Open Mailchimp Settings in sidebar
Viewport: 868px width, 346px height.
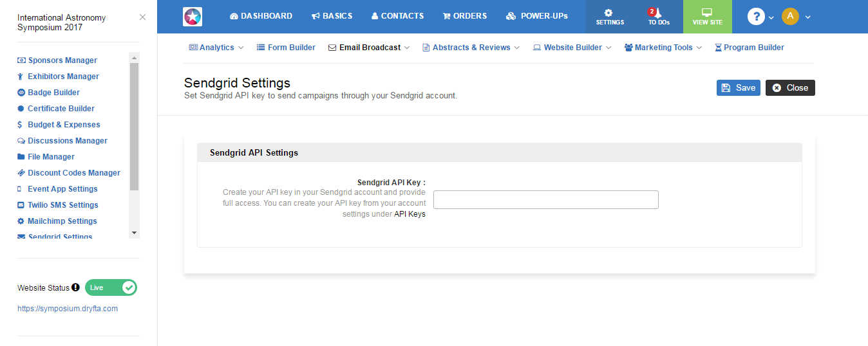click(57, 221)
